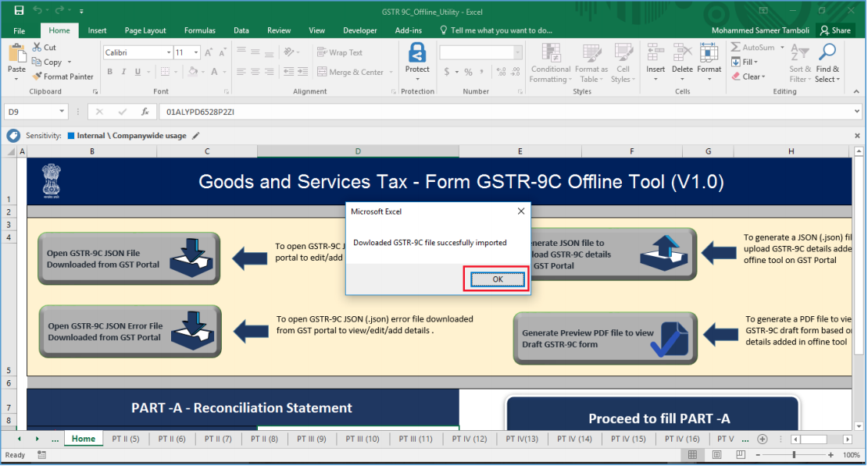
Task: Switch to the Insert ribbon tab
Action: pos(97,30)
